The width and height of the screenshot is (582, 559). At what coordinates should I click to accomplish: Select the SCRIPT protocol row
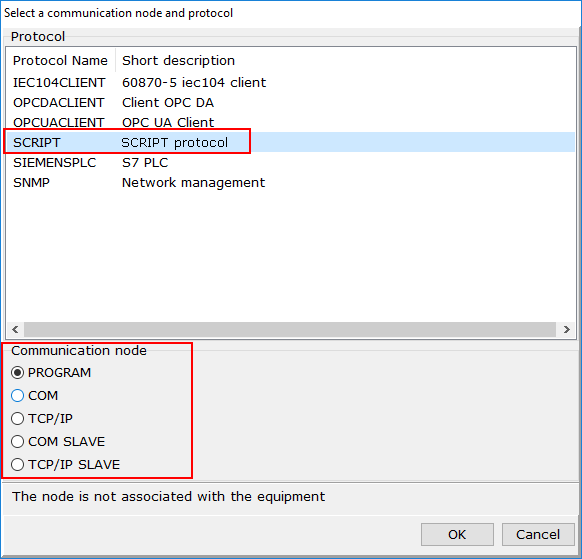tap(290, 142)
